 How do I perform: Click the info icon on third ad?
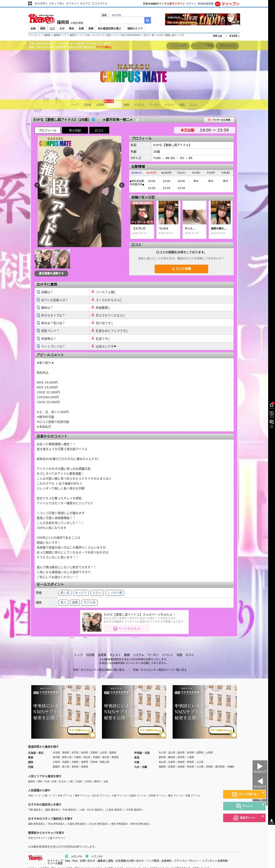(235, 687)
